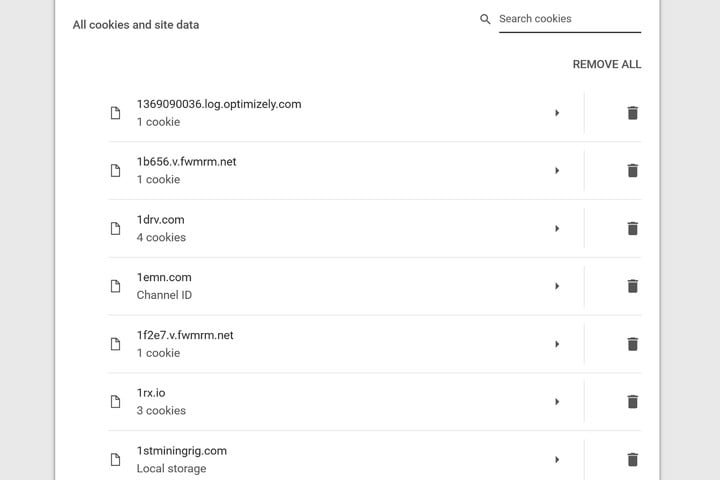Remove 1drv.com site data via trash icon
Screen dimensions: 720x480
(x=632, y=229)
